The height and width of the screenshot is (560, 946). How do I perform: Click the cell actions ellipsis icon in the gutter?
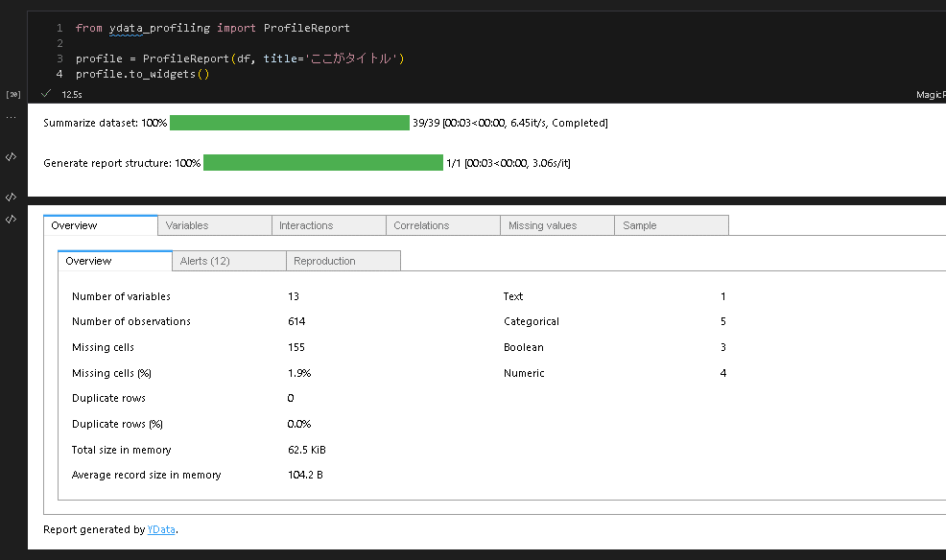[11, 116]
